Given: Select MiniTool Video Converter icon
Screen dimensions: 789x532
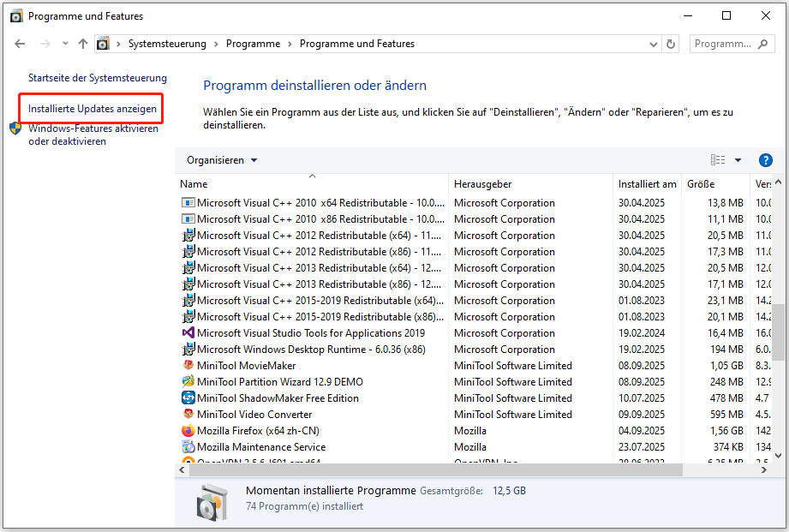Looking at the screenshot, I should pos(188,414).
